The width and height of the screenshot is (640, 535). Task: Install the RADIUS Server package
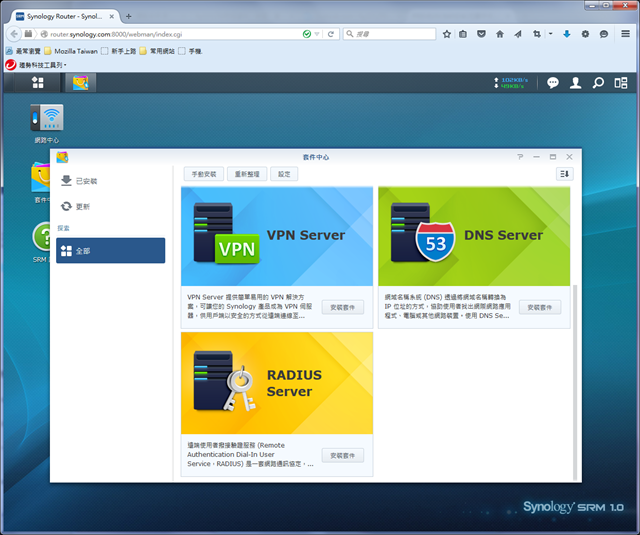click(342, 455)
